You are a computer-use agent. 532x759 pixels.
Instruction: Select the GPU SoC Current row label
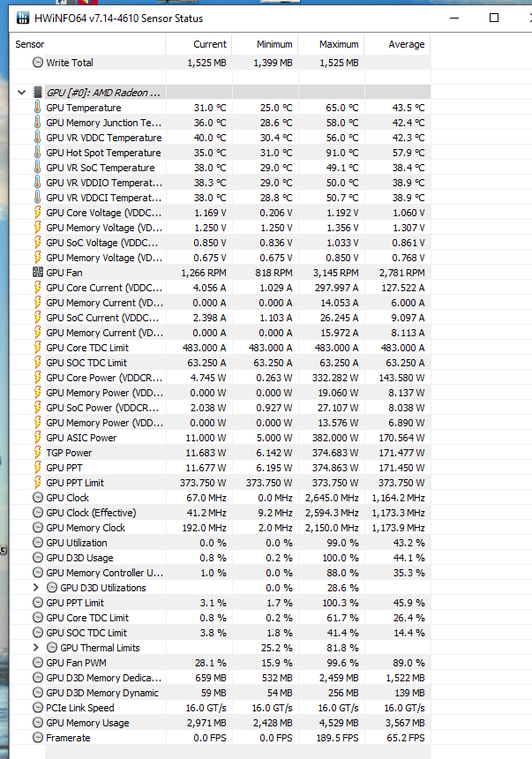(x=102, y=318)
